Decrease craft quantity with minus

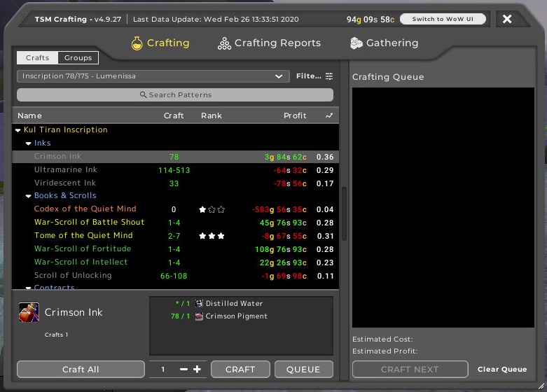click(184, 370)
